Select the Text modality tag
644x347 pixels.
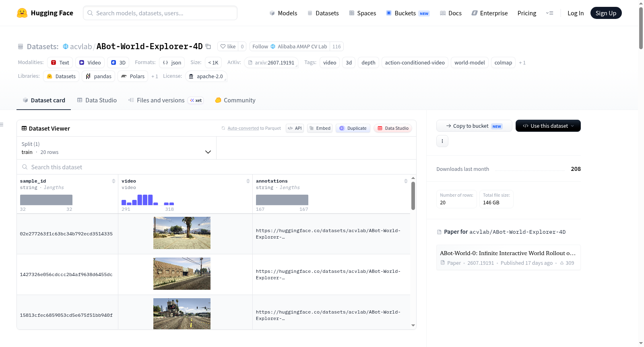pyautogui.click(x=60, y=62)
